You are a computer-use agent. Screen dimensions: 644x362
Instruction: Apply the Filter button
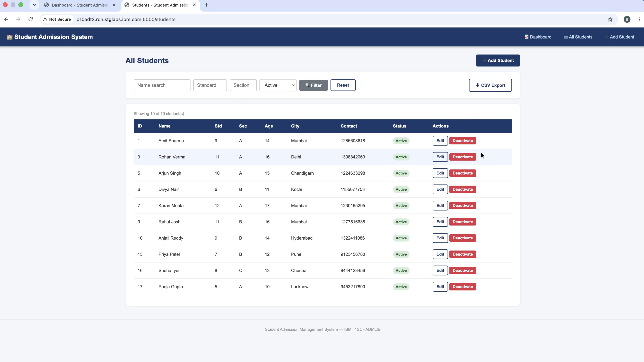point(313,85)
